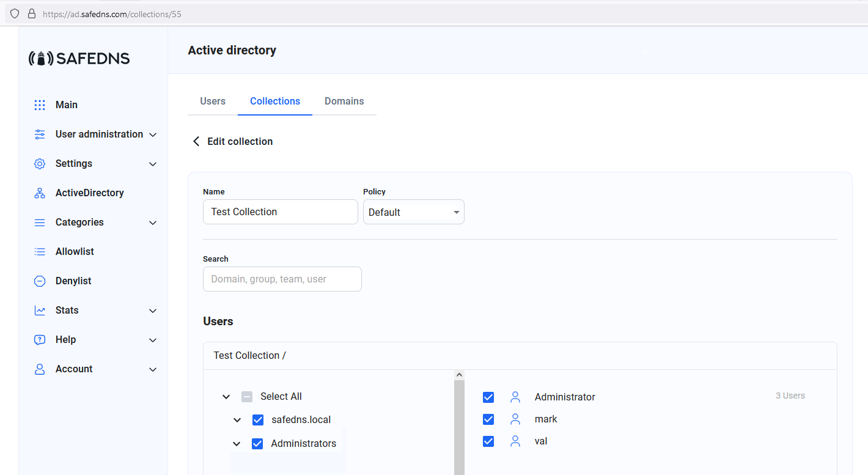Uncheck the safedns.local checkbox
This screenshot has width=868, height=475.
pyautogui.click(x=258, y=420)
